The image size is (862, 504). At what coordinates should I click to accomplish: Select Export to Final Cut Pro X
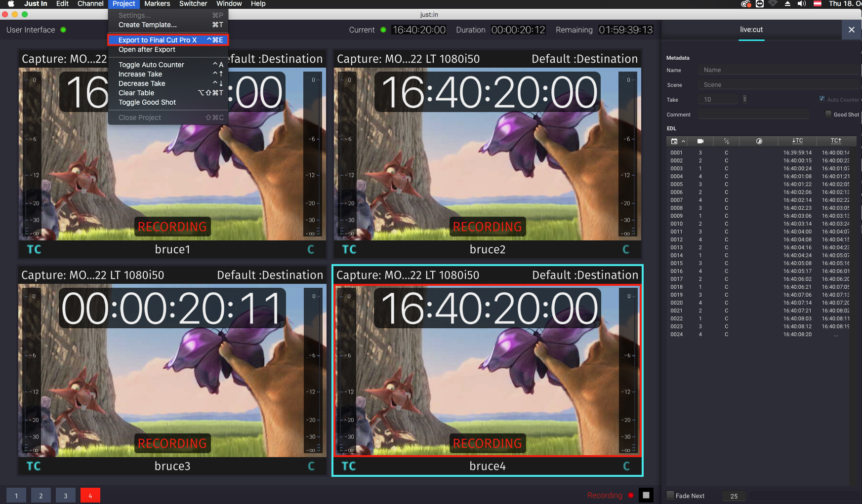[x=168, y=40]
